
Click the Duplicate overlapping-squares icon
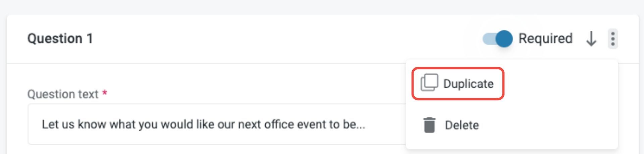point(429,83)
